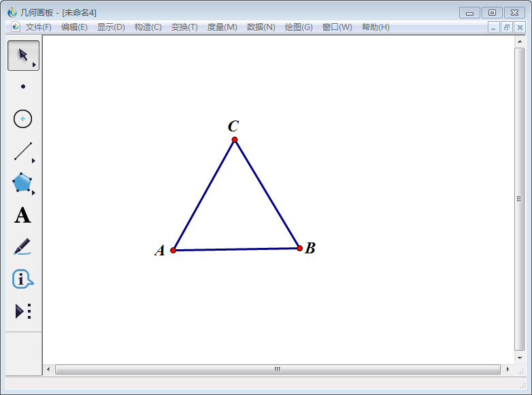Select segment AC of the triangle
Screen dimensions: 532x395
(203, 195)
